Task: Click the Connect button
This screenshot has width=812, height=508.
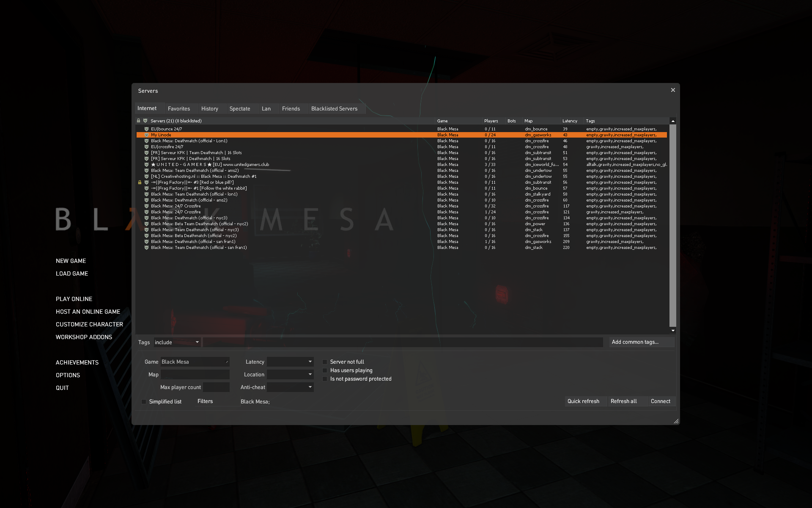Action: [x=660, y=401]
